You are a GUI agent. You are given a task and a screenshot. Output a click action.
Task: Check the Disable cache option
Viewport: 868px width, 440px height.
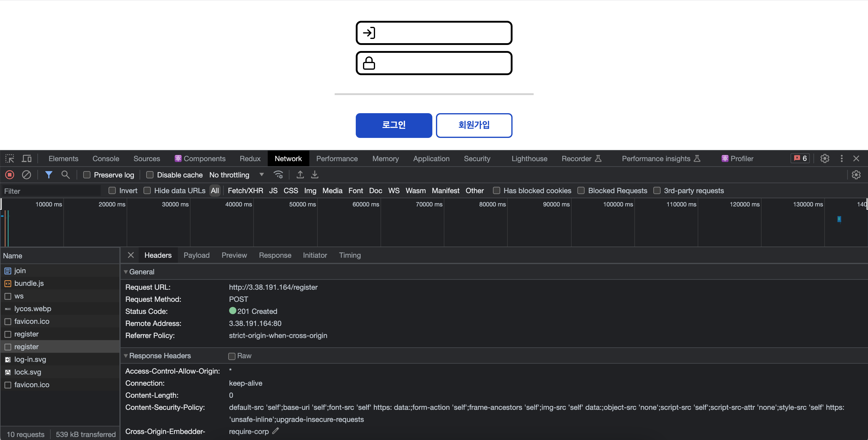pyautogui.click(x=150, y=175)
